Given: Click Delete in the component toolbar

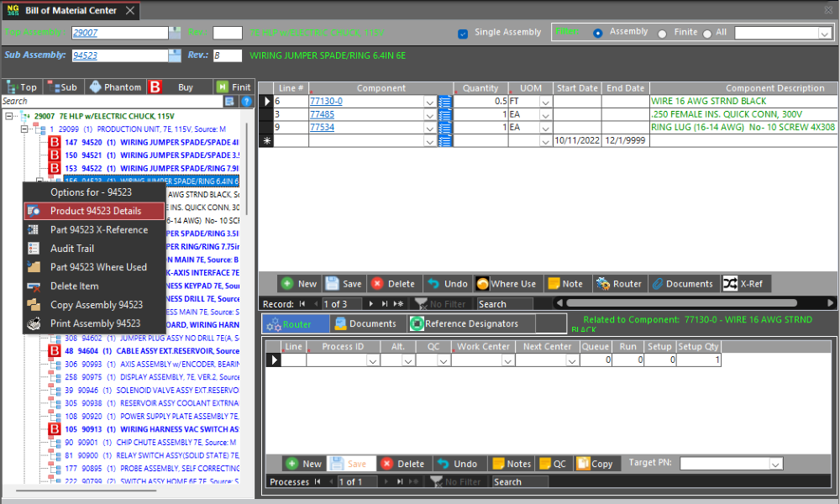Looking at the screenshot, I should (393, 284).
